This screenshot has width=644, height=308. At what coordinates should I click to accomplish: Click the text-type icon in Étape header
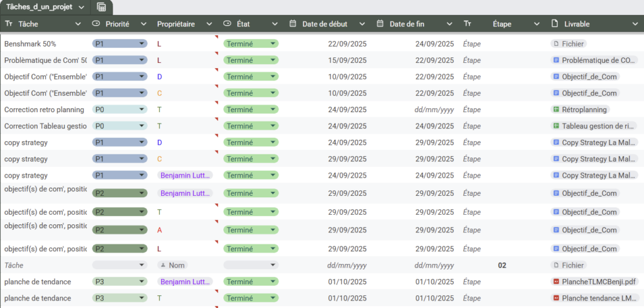click(x=468, y=24)
